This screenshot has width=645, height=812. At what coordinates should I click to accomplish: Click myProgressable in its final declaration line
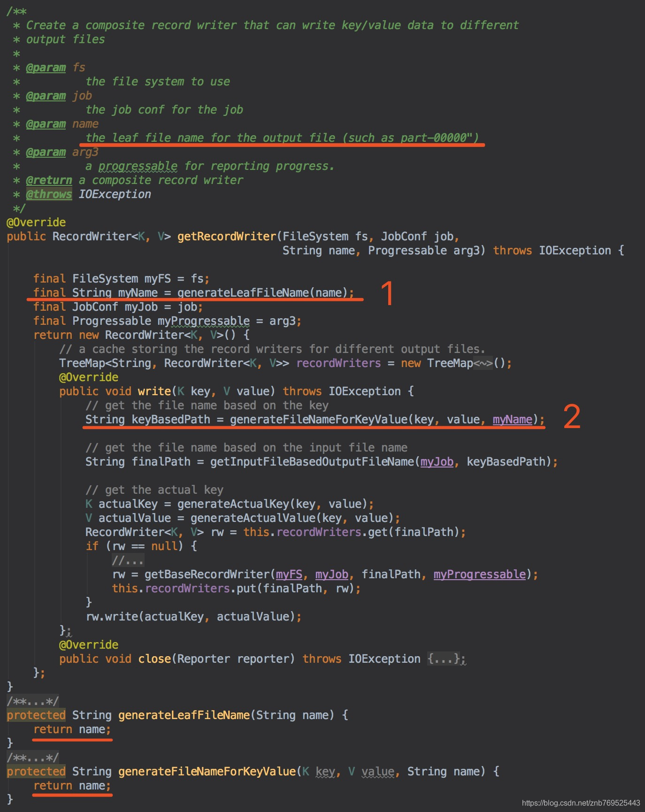coord(203,321)
